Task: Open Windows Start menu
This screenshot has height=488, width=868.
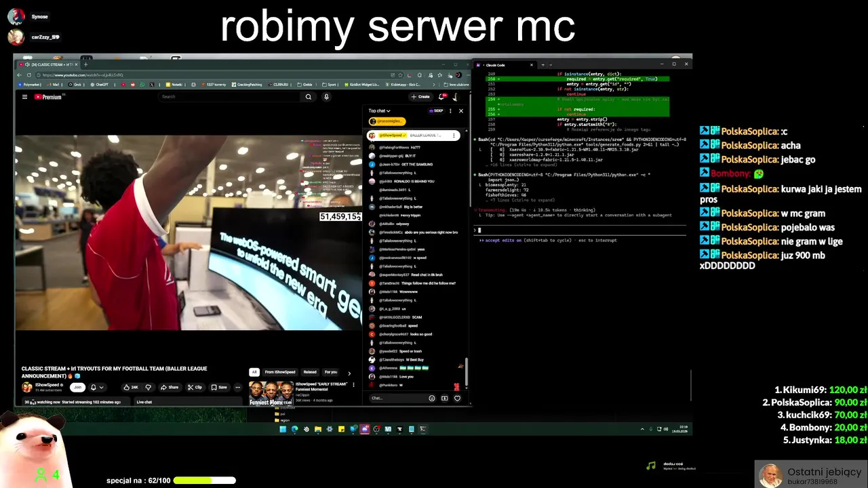Action: [x=283, y=429]
